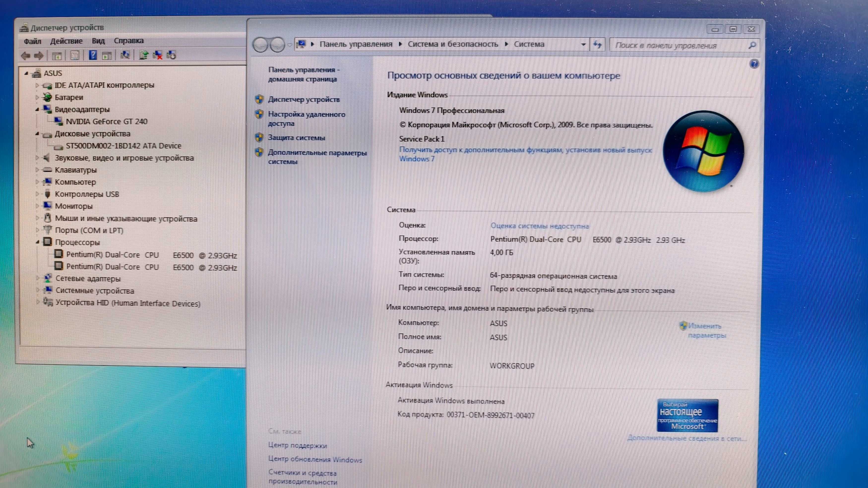Expand the Контроллеры USB node
868x488 pixels.
coord(37,194)
